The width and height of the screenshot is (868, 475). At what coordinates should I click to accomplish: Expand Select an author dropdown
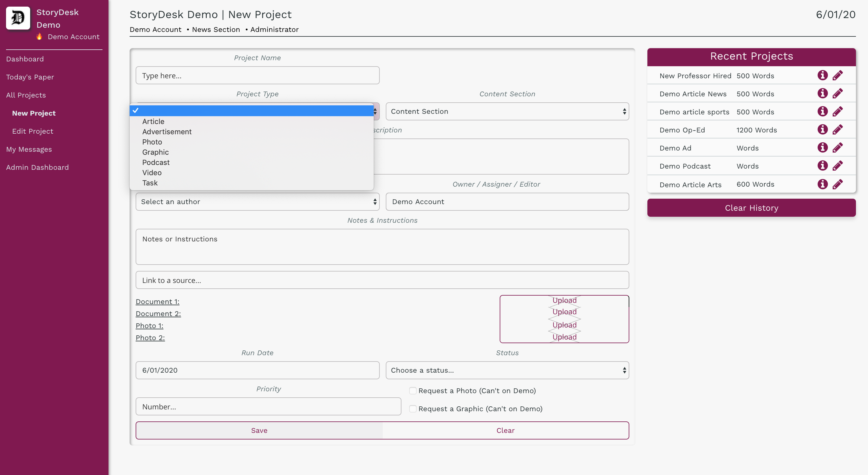[257, 202]
